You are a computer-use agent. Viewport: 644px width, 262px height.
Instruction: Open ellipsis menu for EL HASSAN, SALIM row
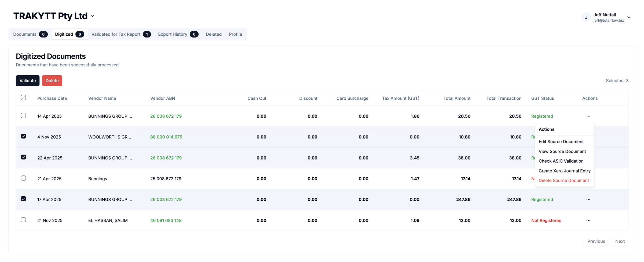point(588,220)
